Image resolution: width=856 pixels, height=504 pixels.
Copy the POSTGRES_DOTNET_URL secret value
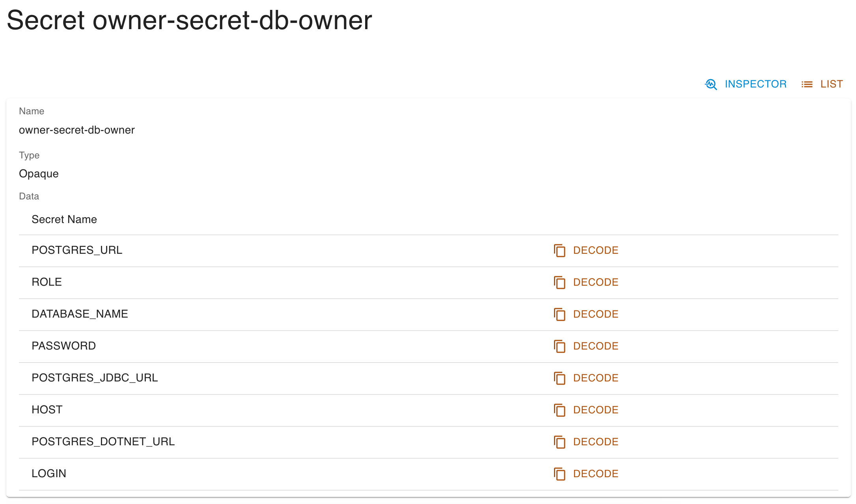560,442
